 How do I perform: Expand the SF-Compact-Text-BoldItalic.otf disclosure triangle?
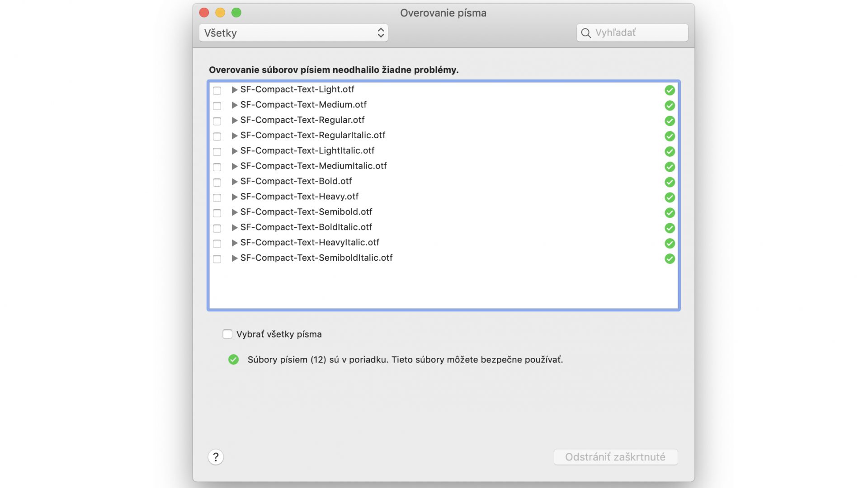point(234,228)
